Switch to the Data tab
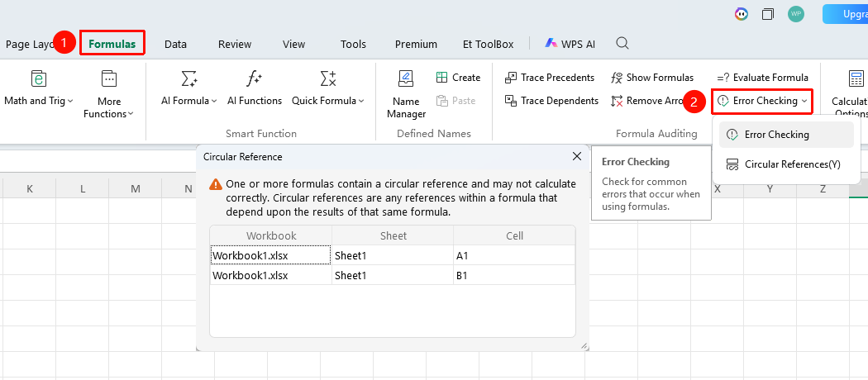 pyautogui.click(x=175, y=45)
